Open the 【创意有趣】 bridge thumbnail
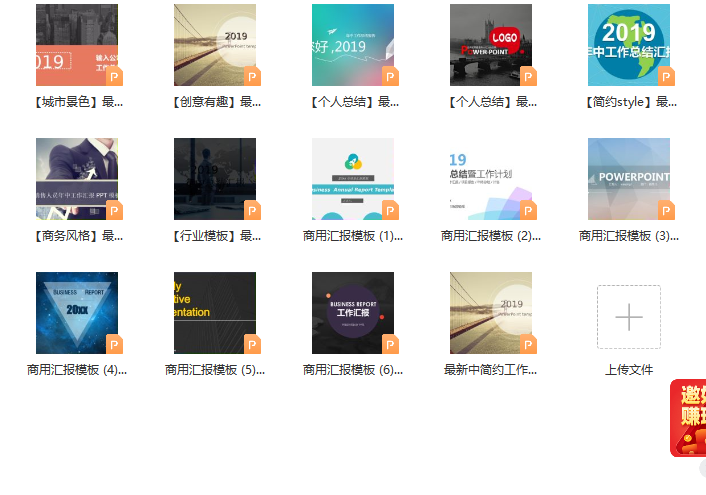The width and height of the screenshot is (706, 495). [x=215, y=45]
